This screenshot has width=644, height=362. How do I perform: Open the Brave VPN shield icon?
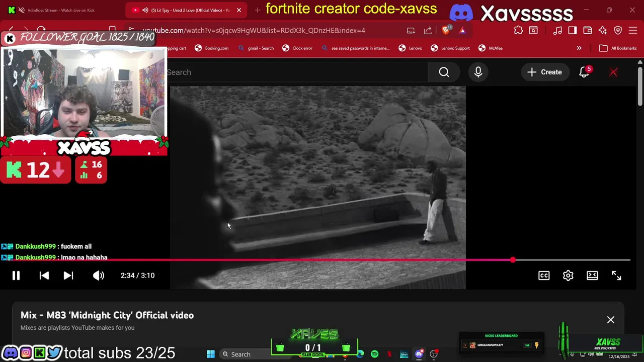coord(618,30)
